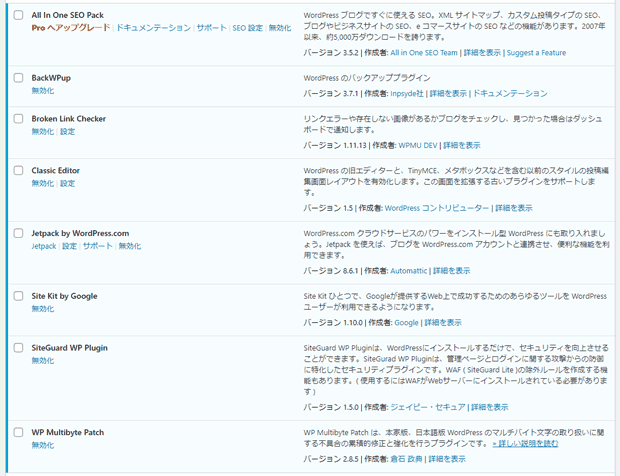Deactivate Site Kit by Google via 無効化

pos(43,309)
